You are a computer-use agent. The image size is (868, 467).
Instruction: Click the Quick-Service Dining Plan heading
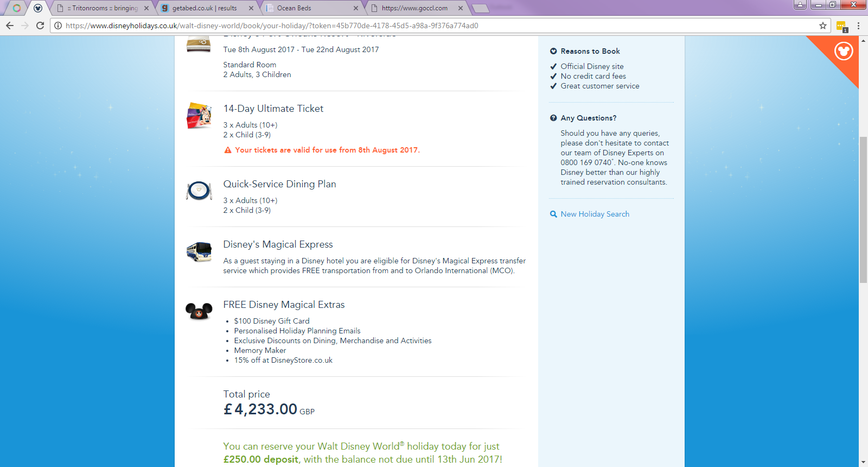tap(280, 184)
